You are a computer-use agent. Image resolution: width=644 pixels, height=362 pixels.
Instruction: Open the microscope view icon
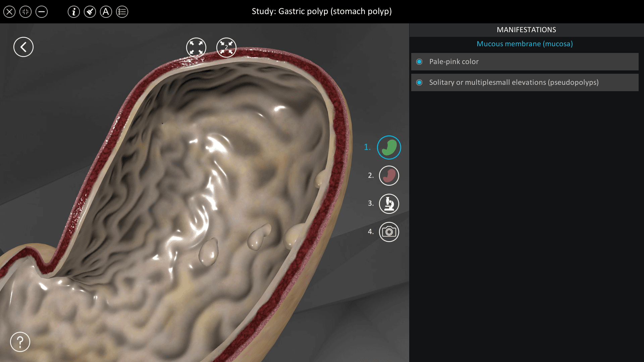tap(389, 204)
